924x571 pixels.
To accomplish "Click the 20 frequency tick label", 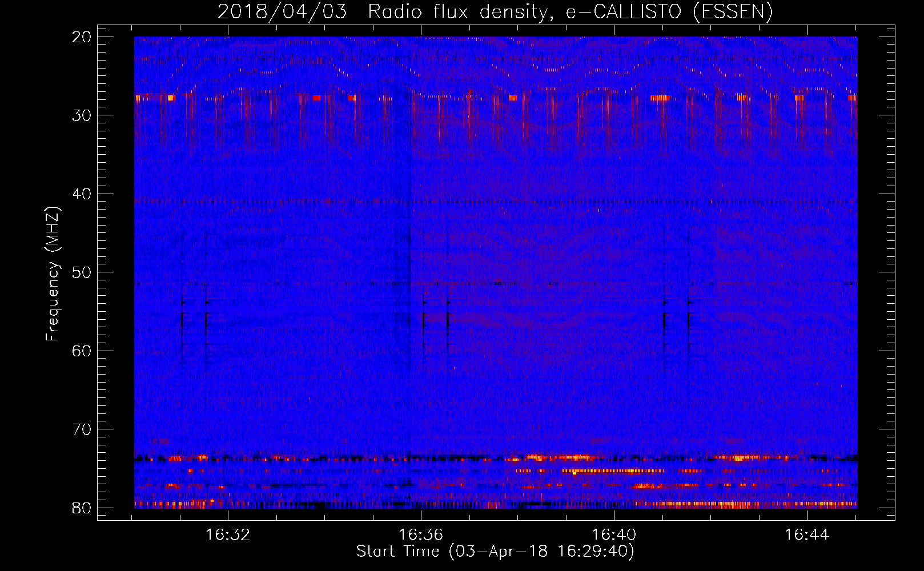I will click(82, 37).
